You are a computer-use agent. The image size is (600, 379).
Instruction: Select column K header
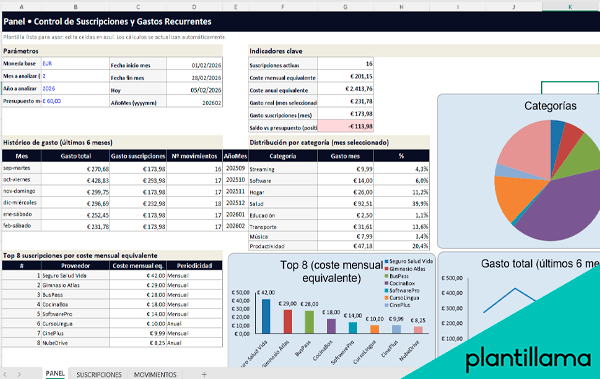[570, 7]
